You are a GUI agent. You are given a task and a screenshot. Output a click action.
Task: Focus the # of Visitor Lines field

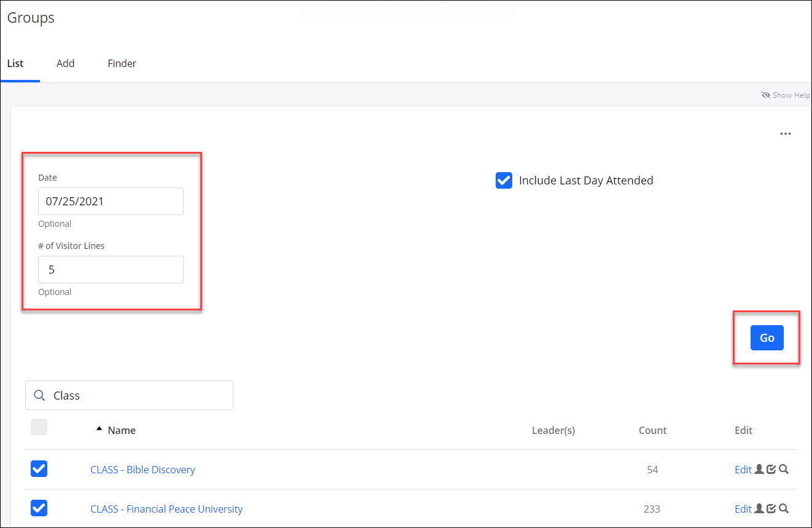pyautogui.click(x=111, y=269)
